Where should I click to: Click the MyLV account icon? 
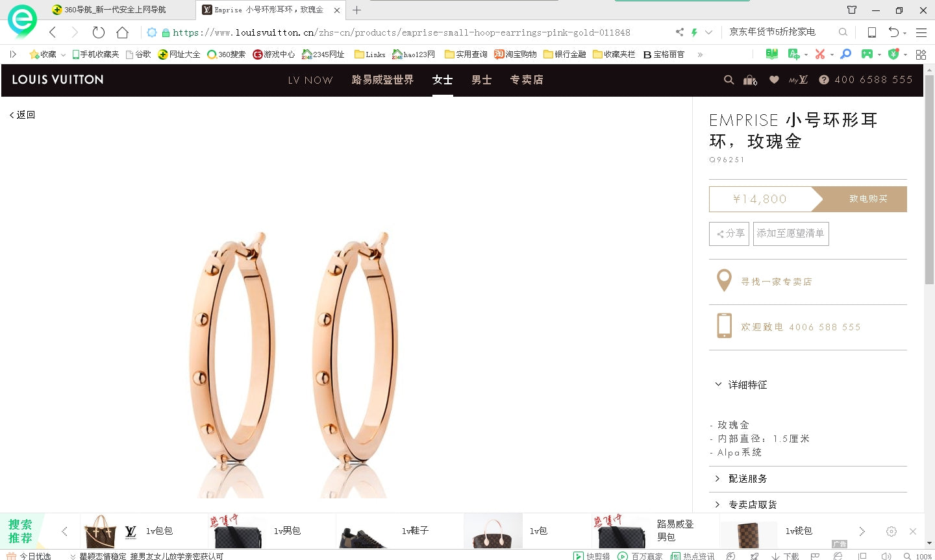pyautogui.click(x=799, y=80)
